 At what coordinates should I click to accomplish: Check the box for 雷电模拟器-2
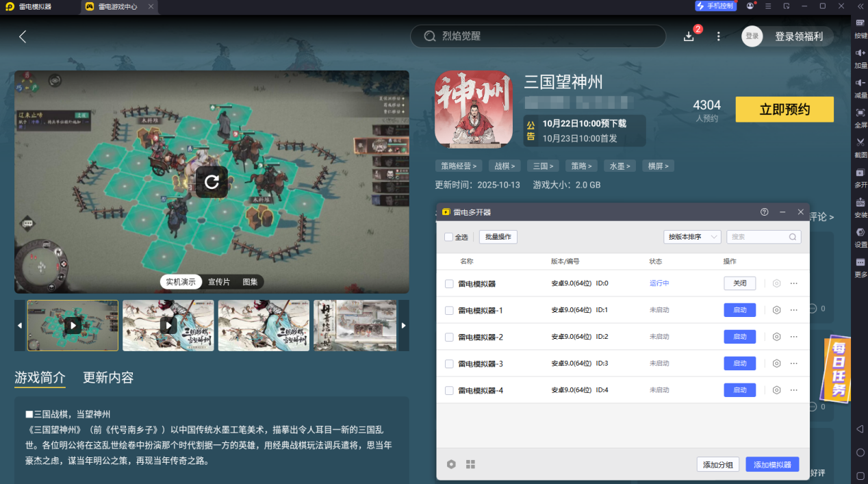[x=449, y=337]
